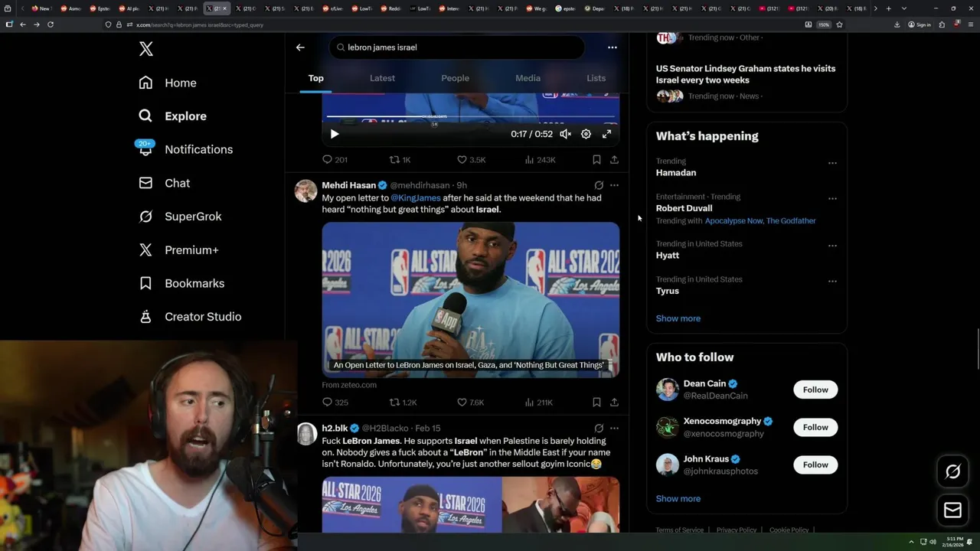Open video settings gear icon
The width and height of the screenshot is (980, 551).
pos(586,134)
